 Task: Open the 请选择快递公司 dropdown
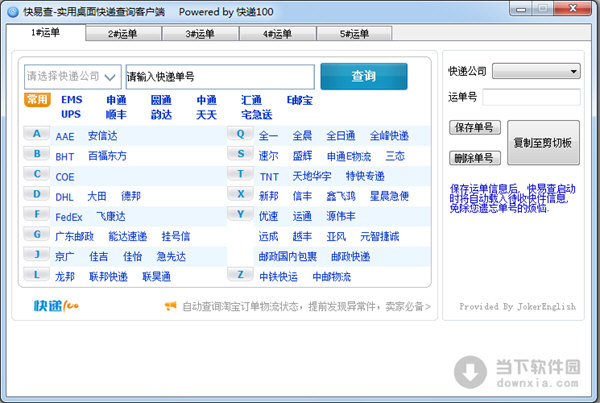(73, 77)
